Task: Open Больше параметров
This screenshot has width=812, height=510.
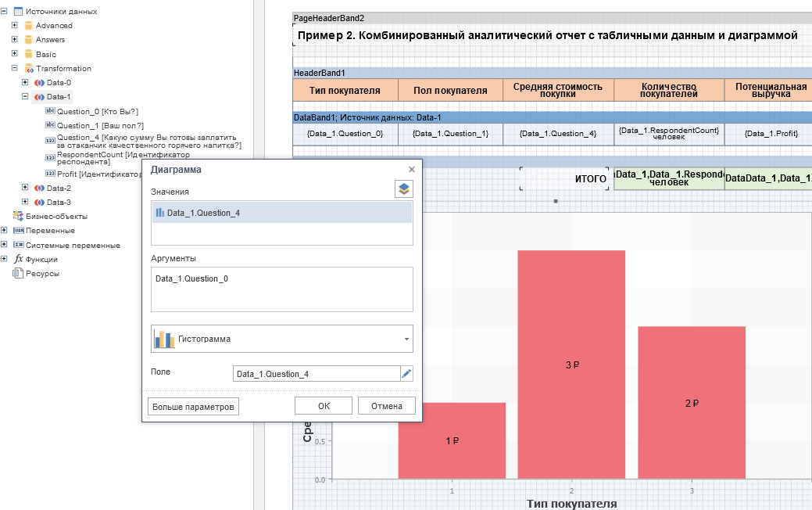Action: pyautogui.click(x=192, y=407)
